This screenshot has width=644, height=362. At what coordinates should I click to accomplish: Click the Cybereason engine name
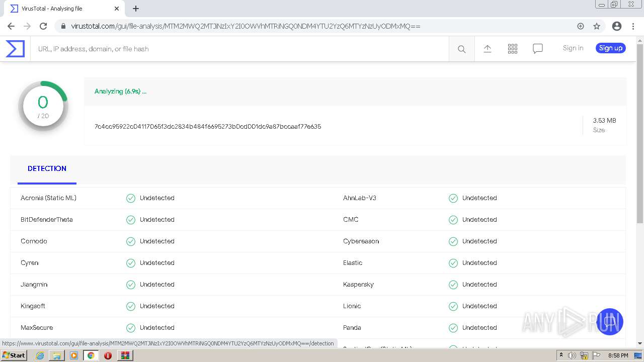coord(361,241)
